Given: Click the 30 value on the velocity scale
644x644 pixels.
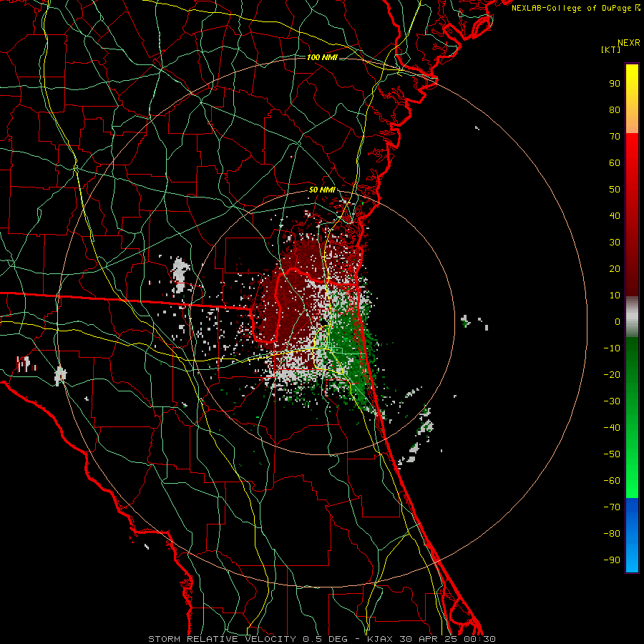Looking at the screenshot, I should 615,243.
